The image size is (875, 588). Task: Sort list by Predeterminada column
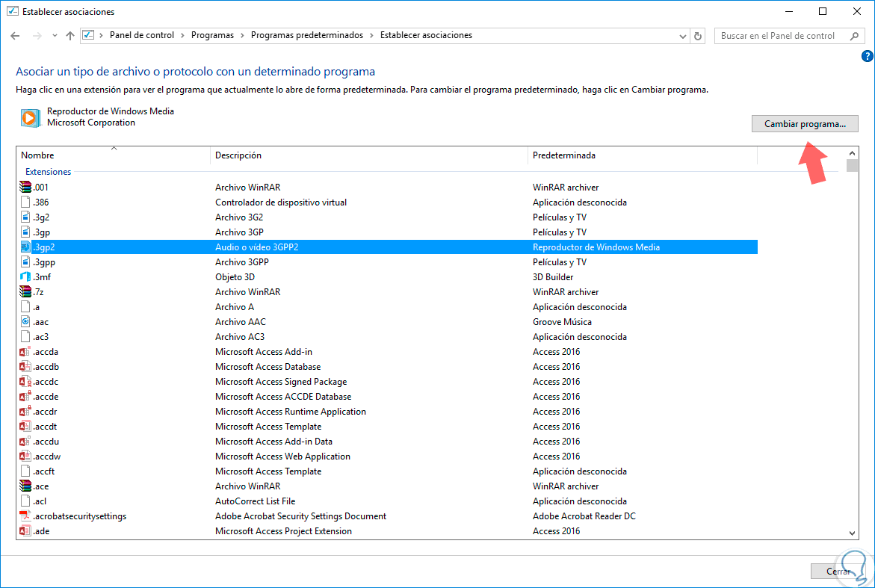[643, 155]
